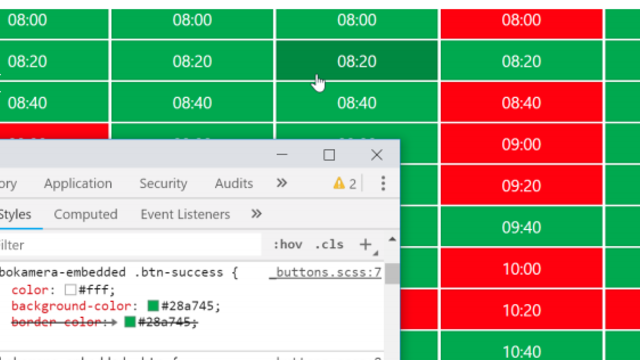Select the red 09:00 time slot

[522, 144]
